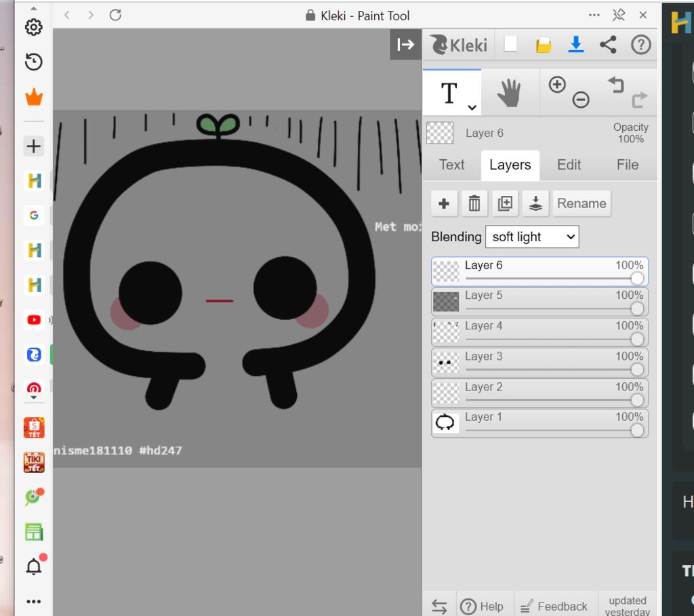Open the import image folder icon
The height and width of the screenshot is (616, 694).
544,45
